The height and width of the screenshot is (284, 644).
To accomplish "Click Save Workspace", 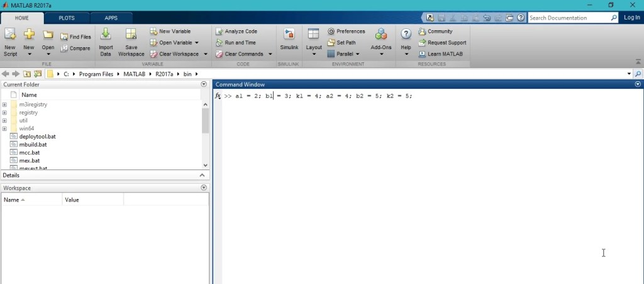I will tap(131, 42).
